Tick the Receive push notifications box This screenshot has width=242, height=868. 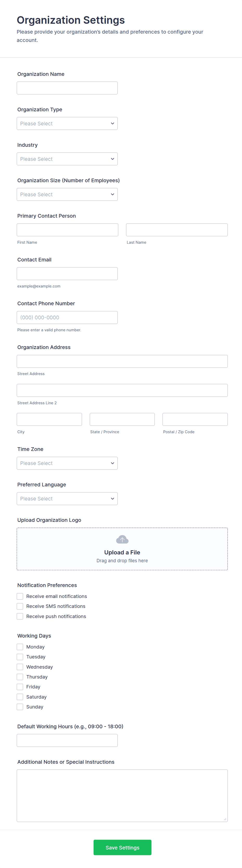click(x=20, y=616)
